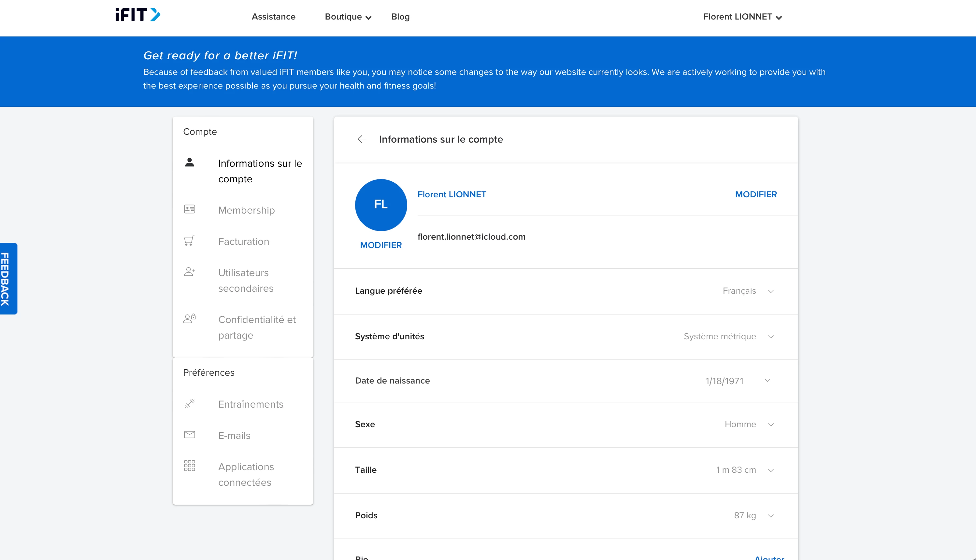Click the Poids label

point(366,515)
